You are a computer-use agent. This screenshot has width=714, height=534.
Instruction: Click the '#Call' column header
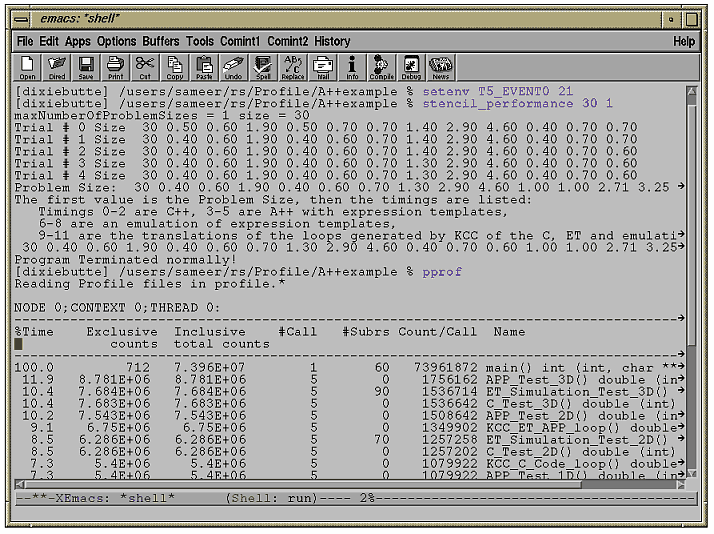point(297,332)
